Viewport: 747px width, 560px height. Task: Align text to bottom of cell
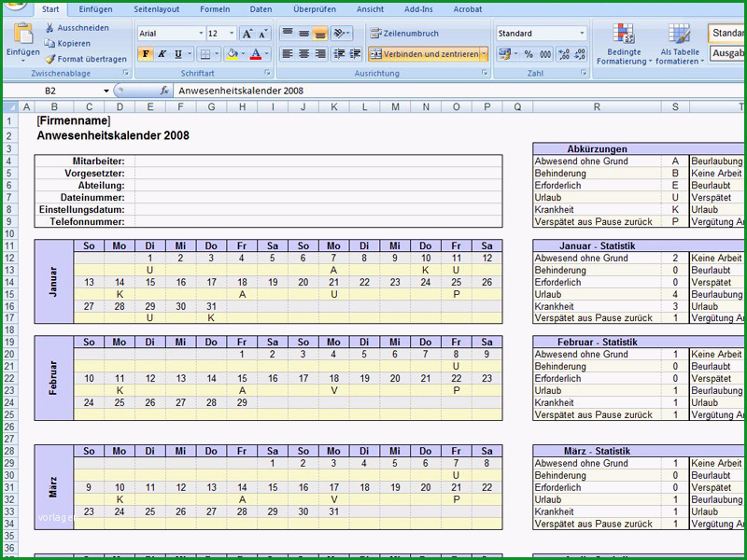320,33
